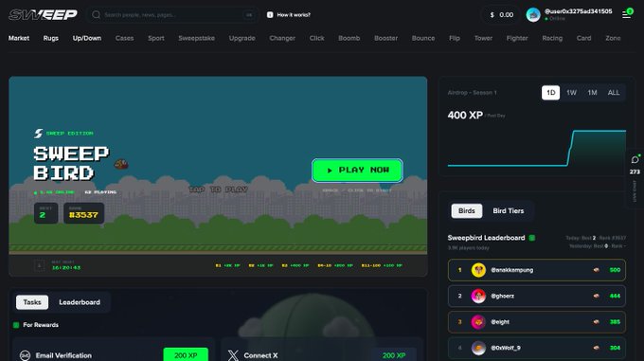Click the @user0x3275ad341505 username
The height and width of the screenshot is (361, 644).
click(579, 11)
